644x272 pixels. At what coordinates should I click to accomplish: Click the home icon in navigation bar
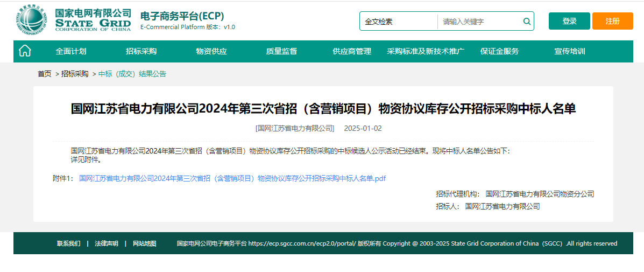25,51
